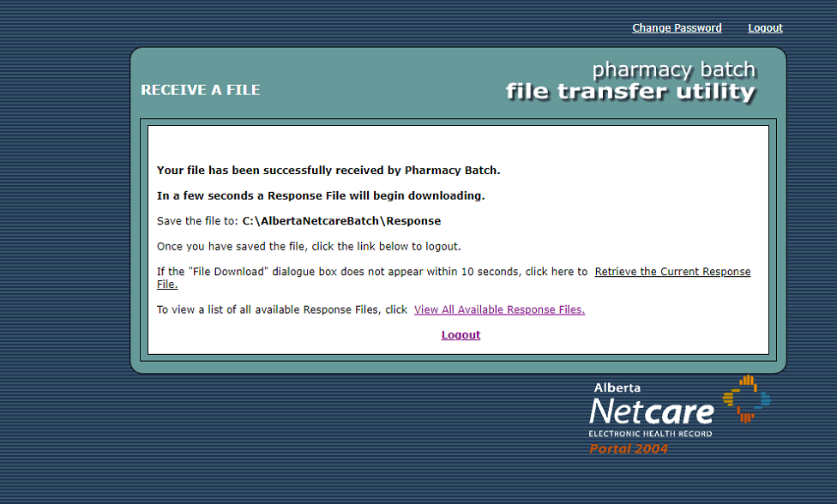Click the C:\AlbertaNetcareBatch\Response save path
Image resolution: width=837 pixels, height=504 pixels.
pos(341,221)
